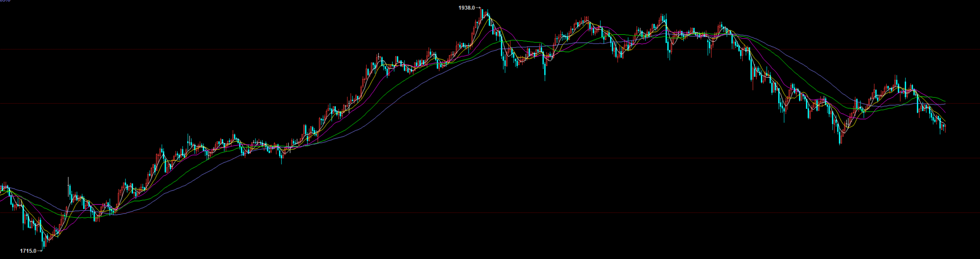Select the tall white-wick candle near the chart's left
This screenshot has height=259, width=980.
click(69, 186)
